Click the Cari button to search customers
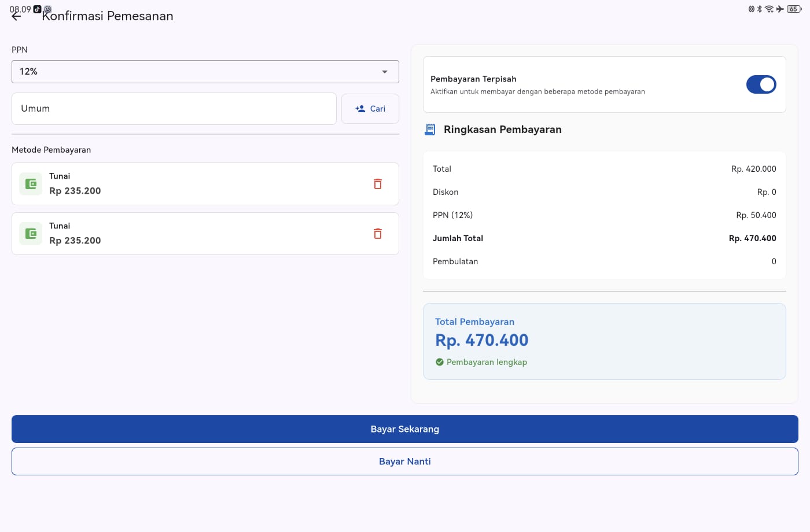 [x=370, y=109]
